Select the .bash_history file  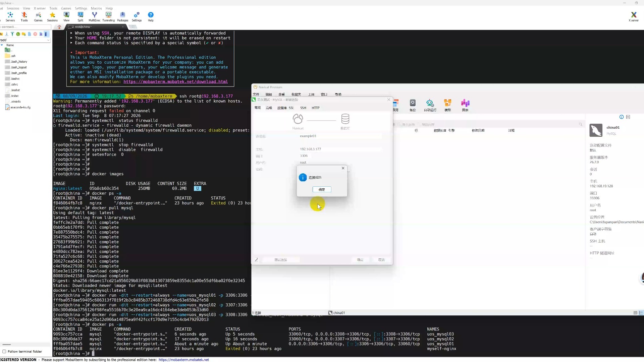pos(16,62)
